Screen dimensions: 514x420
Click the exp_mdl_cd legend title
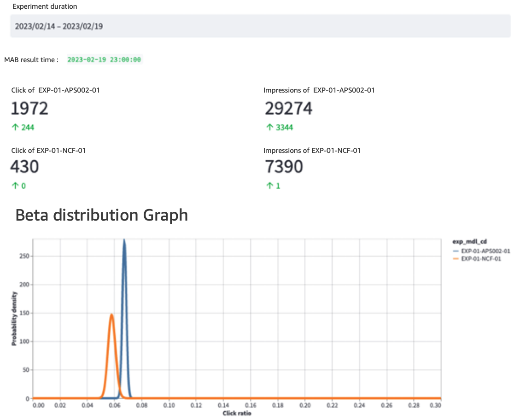[x=470, y=242]
